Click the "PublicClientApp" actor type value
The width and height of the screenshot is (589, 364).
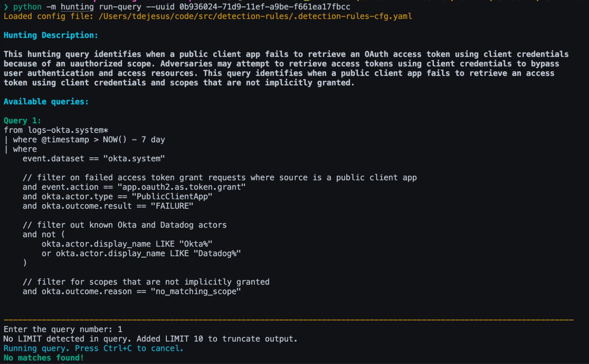pos(172,197)
